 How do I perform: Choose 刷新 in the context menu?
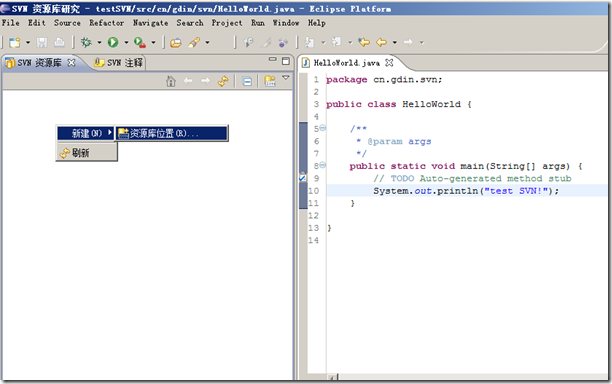tap(86, 153)
